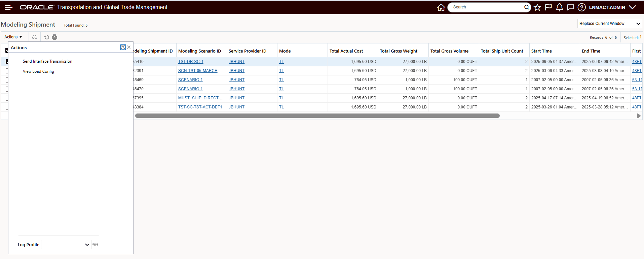Open the Actions dropdown menu
This screenshot has width=644, height=259.
click(13, 37)
